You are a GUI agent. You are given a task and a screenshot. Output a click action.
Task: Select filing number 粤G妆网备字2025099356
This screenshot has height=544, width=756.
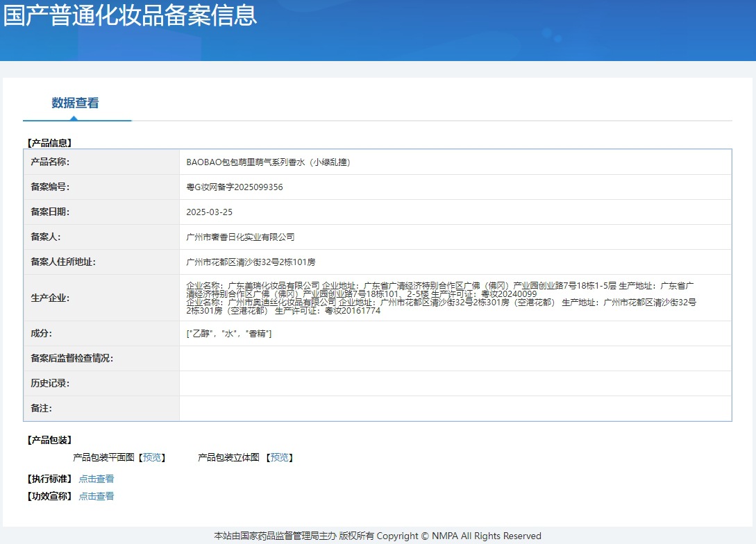pyautogui.click(x=235, y=187)
